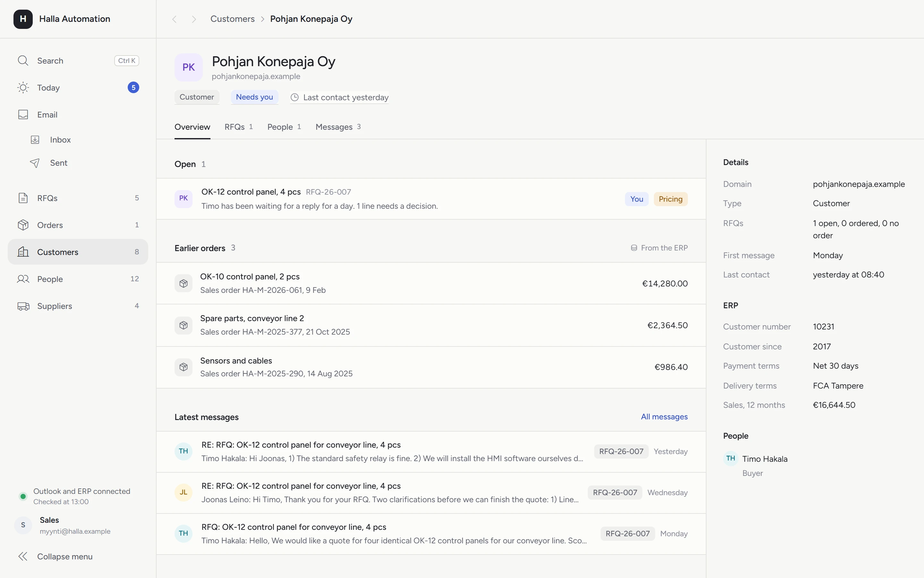Click the Halla Automation H logo
Screen dimensions: 924x578
(x=23, y=19)
